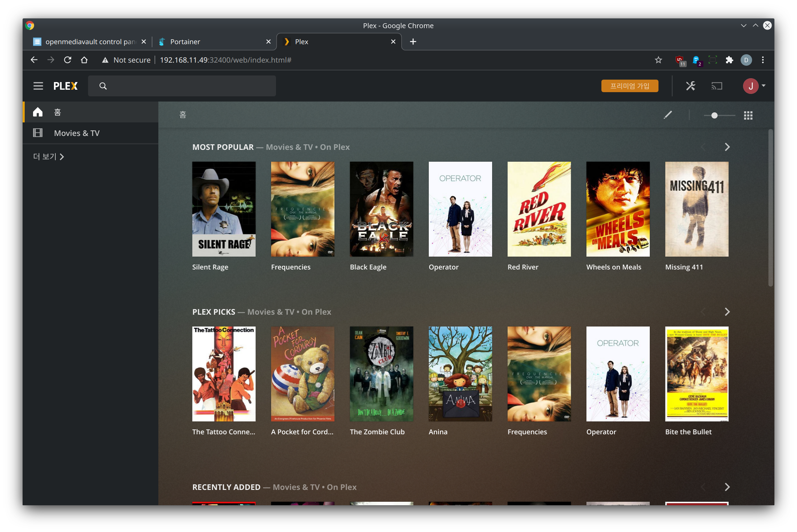Open the Movies & TV Most Popular link
Image resolution: width=797 pixels, height=532 pixels.
(x=289, y=147)
